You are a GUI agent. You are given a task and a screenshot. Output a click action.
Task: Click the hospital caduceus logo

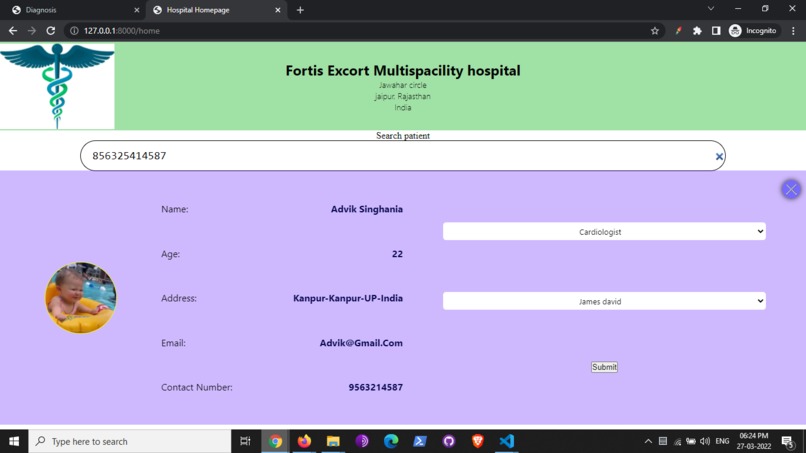(57, 86)
